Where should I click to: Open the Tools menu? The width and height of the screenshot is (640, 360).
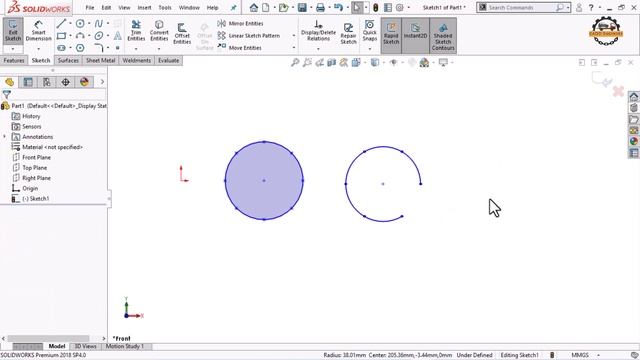[165, 7]
